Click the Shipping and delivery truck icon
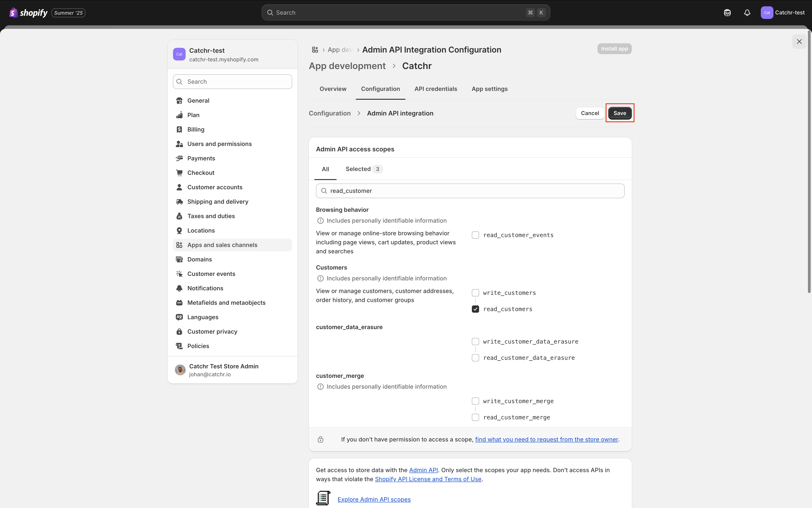Viewport: 812px width, 508px height. (x=179, y=202)
